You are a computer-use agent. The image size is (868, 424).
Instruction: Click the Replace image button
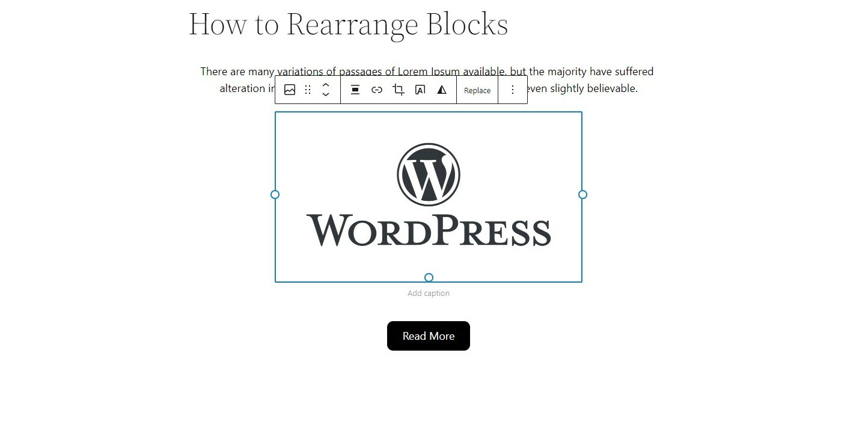pos(477,90)
